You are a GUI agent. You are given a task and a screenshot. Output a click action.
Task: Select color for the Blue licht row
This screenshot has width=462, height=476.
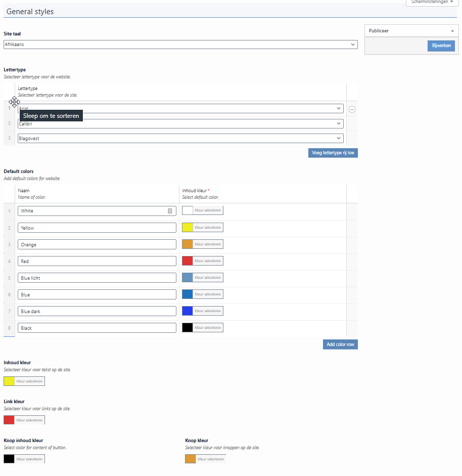(x=202, y=278)
